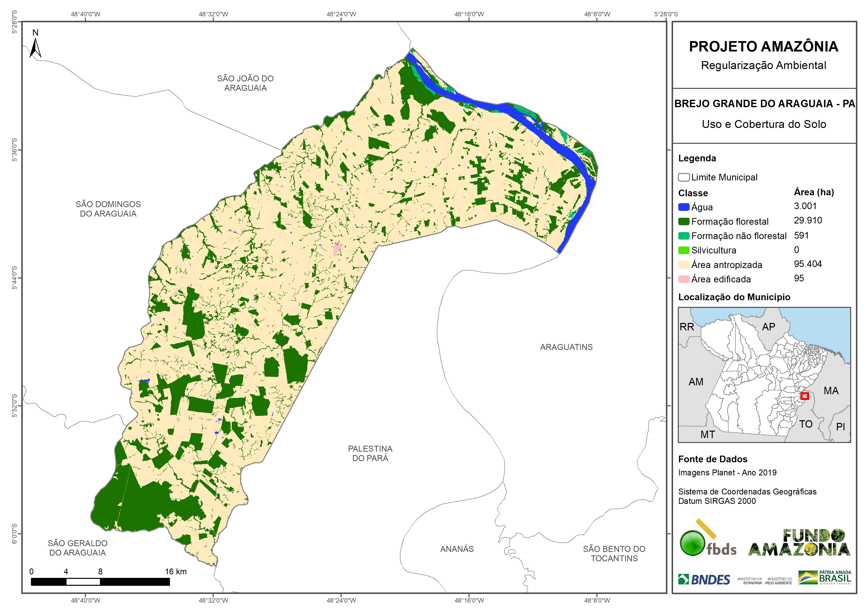Click the dark green Formação florestal swatch
The height and width of the screenshot is (614, 868).
[683, 221]
